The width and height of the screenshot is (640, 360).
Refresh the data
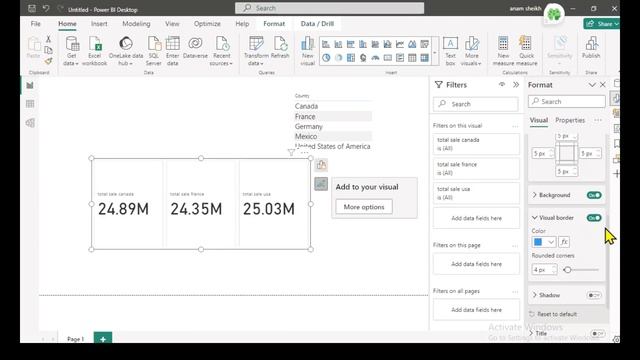click(280, 48)
